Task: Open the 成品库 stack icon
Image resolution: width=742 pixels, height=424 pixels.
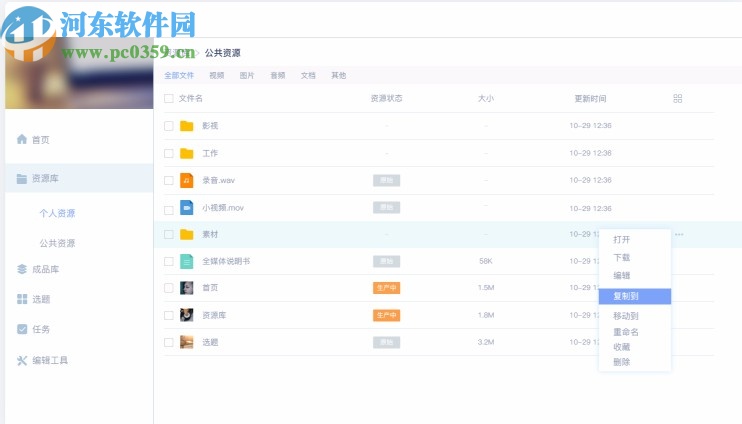Action: coord(22,269)
